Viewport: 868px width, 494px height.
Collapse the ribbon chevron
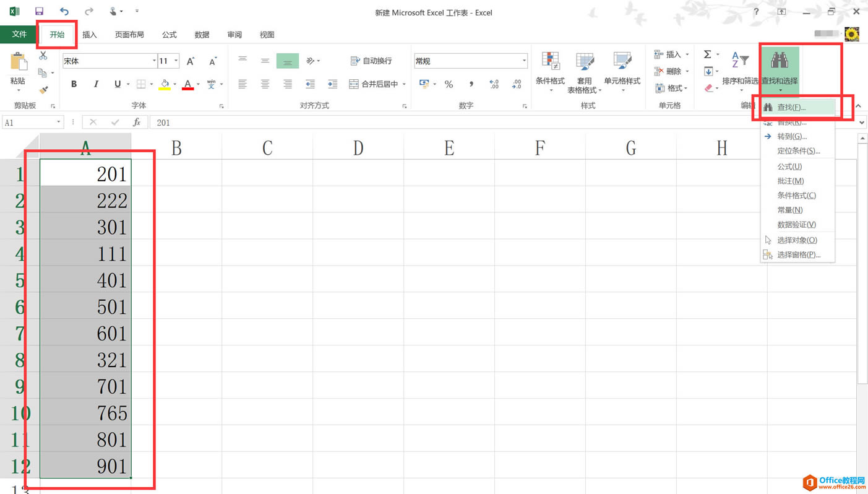click(x=858, y=106)
